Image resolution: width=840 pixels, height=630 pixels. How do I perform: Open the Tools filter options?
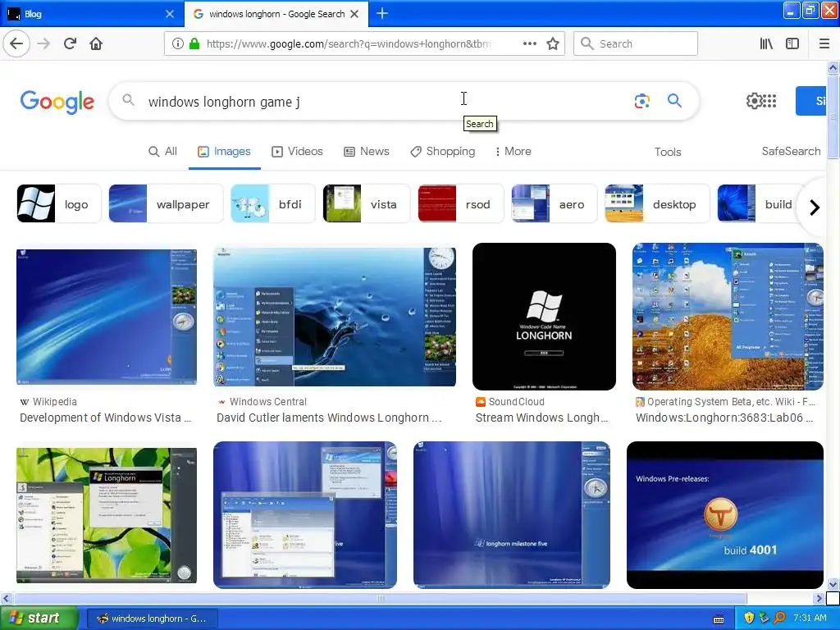click(668, 152)
